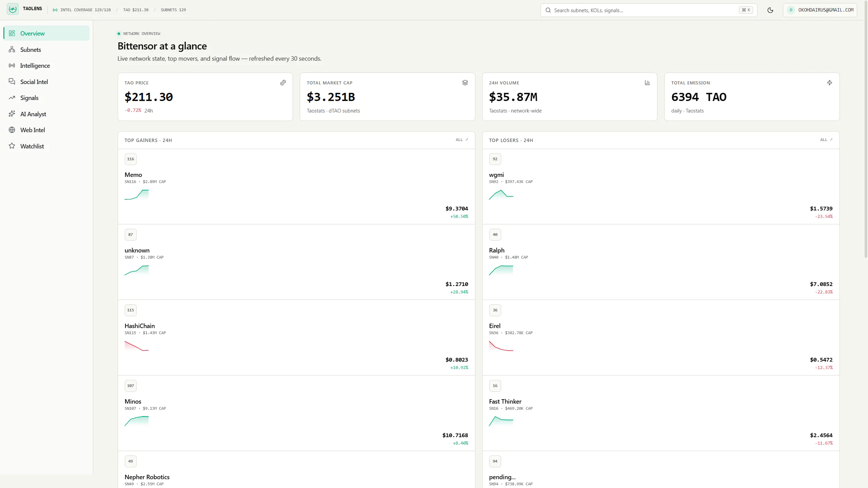
Task: Click the +50.50% change for Memo
Action: (459, 217)
